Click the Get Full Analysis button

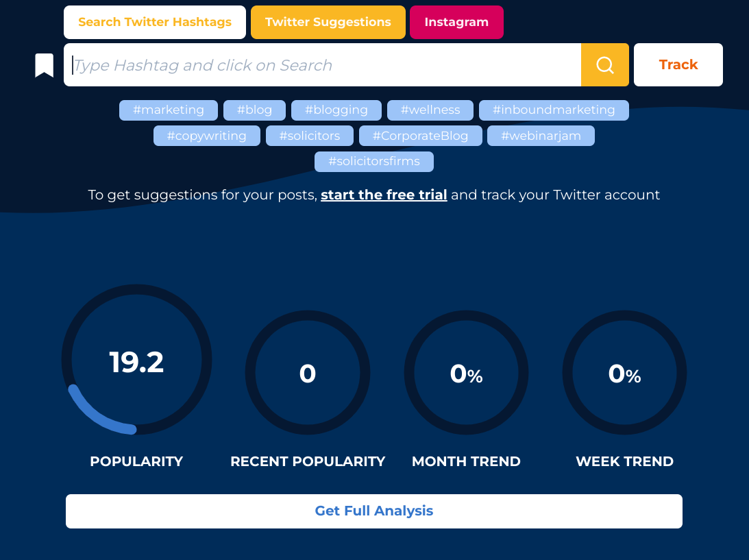(x=374, y=511)
